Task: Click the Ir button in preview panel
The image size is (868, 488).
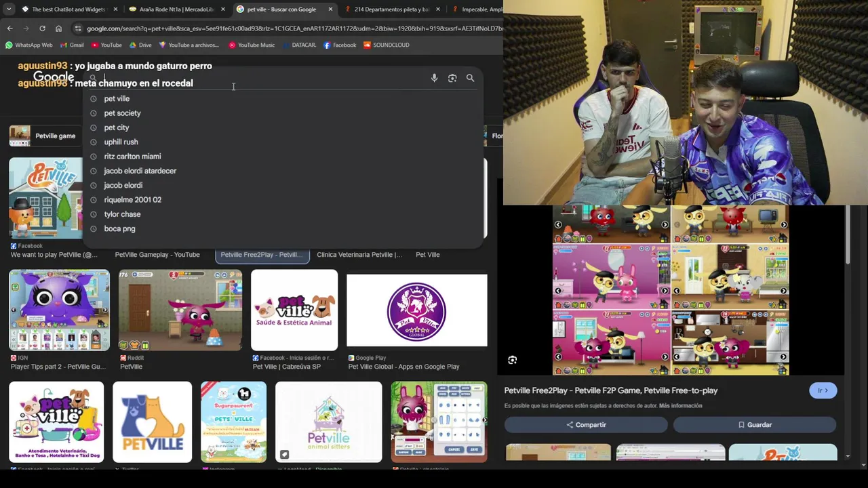Action: pos(823,390)
